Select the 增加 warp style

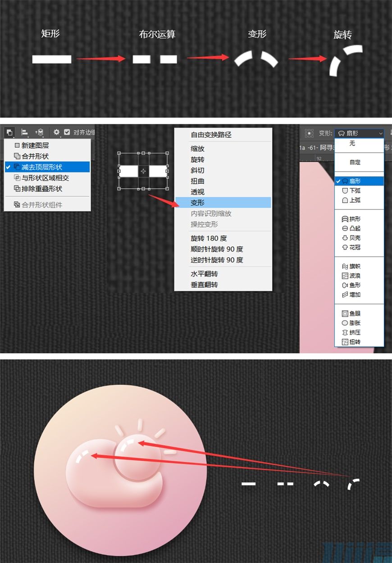tap(359, 295)
